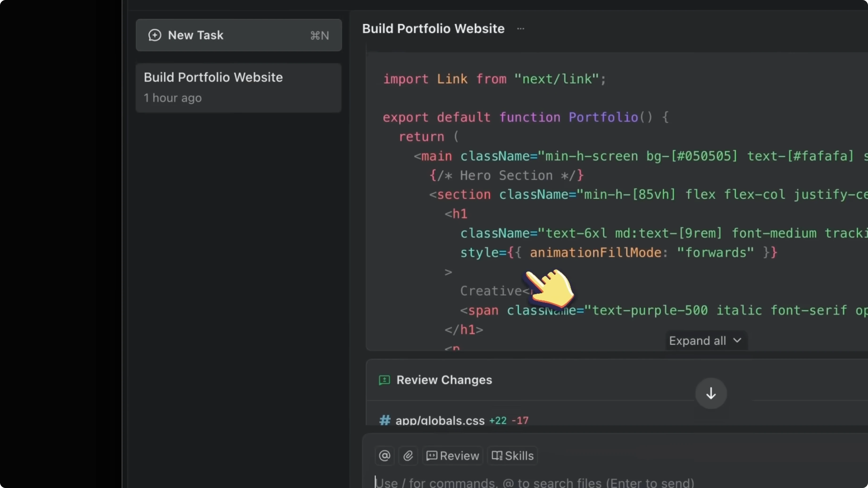Click the Review Changes panel icon
The height and width of the screenshot is (488, 868).
[384, 380]
